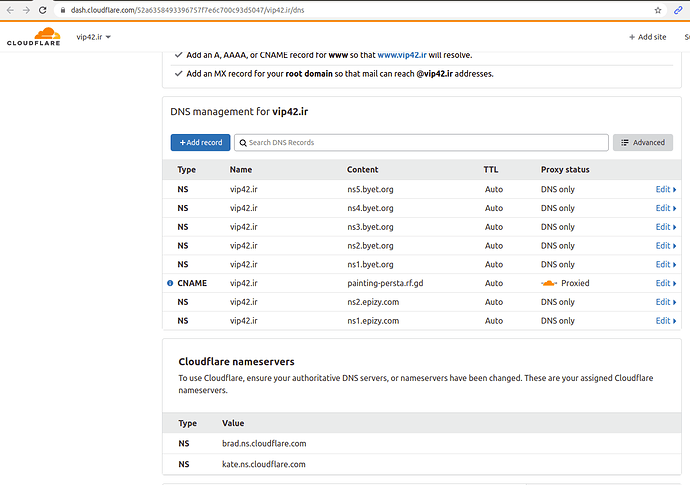Open www.vip42.ir link
Viewport: 690px width, 485px height.
click(x=402, y=55)
